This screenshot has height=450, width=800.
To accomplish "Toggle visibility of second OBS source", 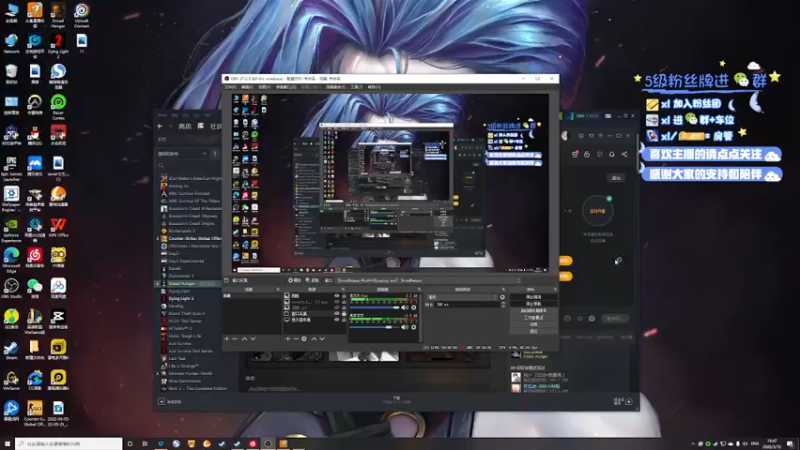I will click(x=336, y=302).
